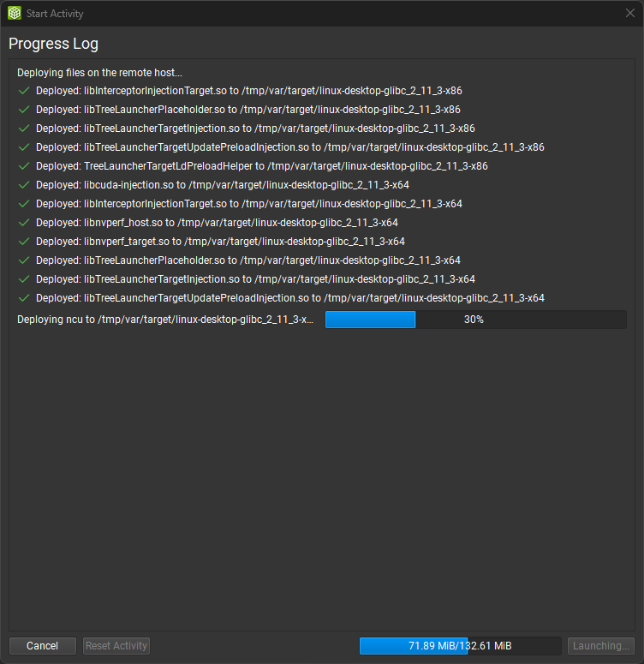Click the 71.89 MiB overall progress bar
The width and height of the screenshot is (644, 664).
pyautogui.click(x=460, y=646)
